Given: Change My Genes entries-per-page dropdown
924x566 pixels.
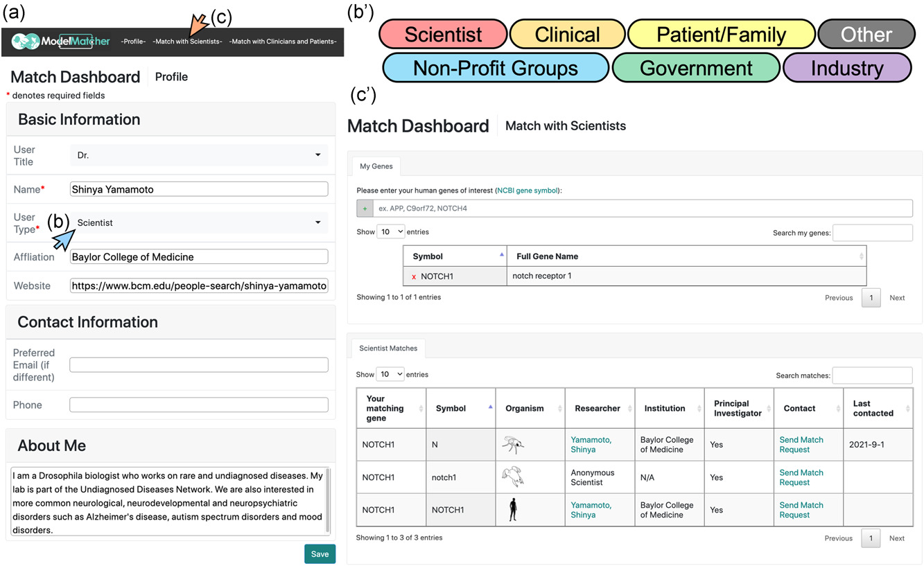Looking at the screenshot, I should point(391,231).
